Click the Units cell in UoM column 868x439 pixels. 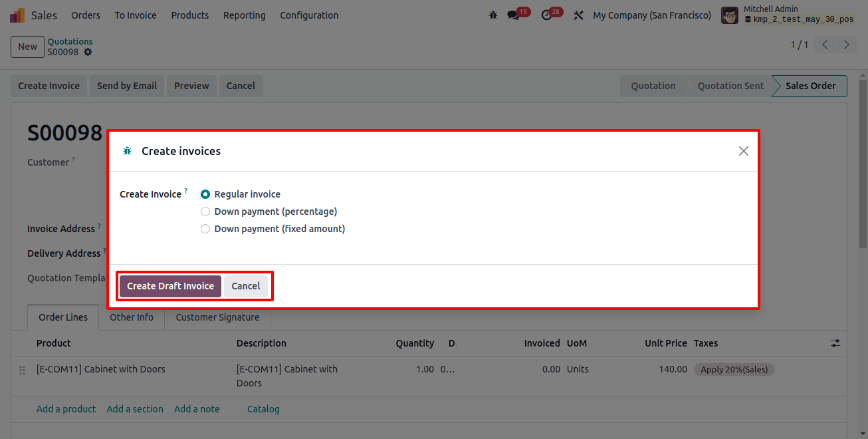578,369
